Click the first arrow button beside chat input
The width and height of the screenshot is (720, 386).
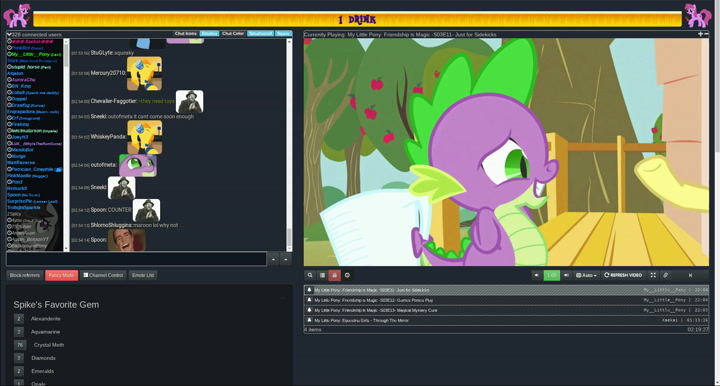pos(273,259)
